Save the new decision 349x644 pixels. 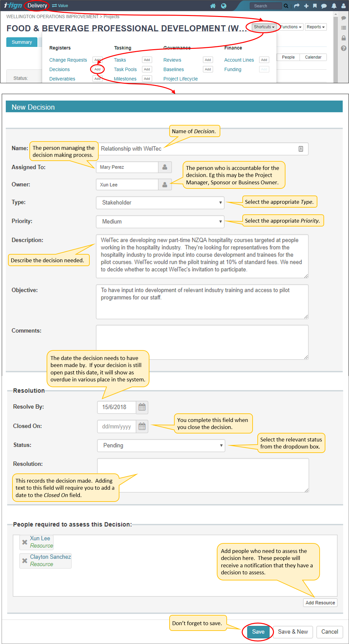(258, 632)
